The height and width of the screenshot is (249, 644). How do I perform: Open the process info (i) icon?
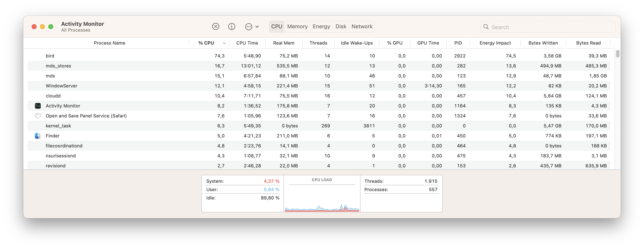click(232, 26)
